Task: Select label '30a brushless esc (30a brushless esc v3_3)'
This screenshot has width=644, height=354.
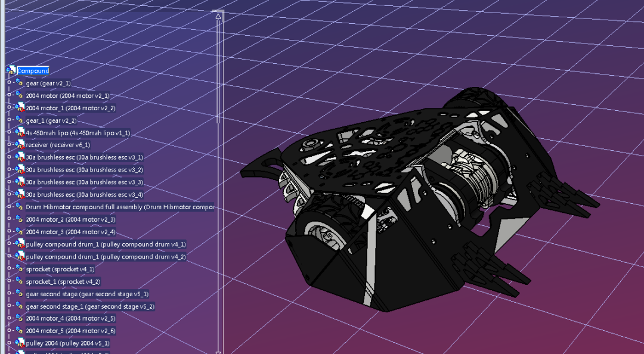Action: click(x=85, y=182)
